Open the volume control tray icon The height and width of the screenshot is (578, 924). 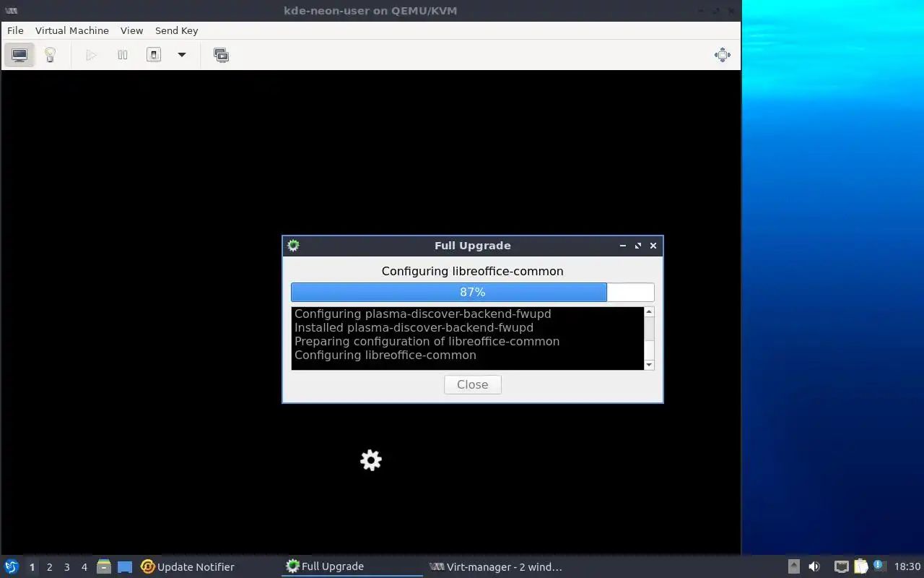(814, 566)
